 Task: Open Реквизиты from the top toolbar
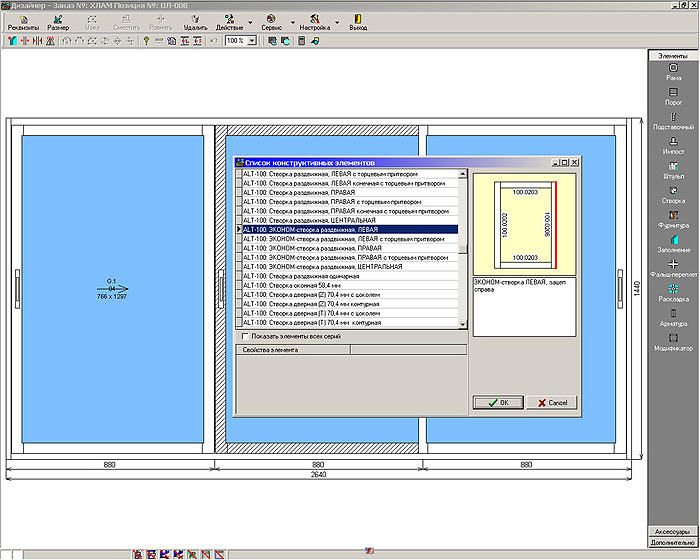pos(23,22)
